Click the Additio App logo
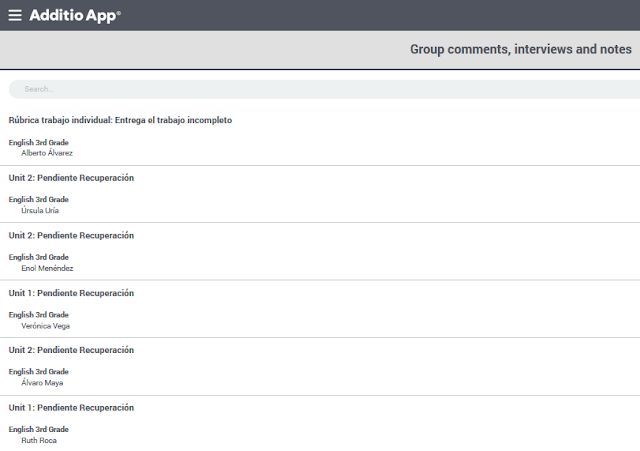This screenshot has height=451, width=640. pos(75,15)
